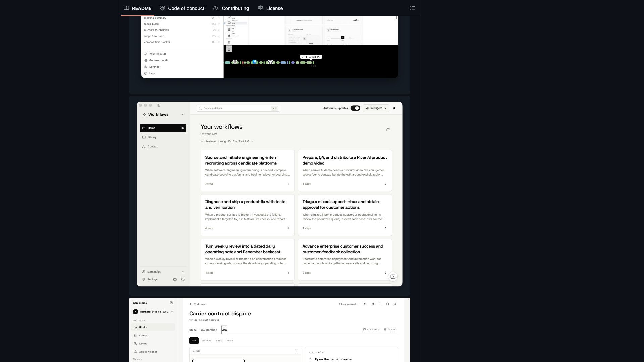This screenshot has height=362, width=644.
Task: Collapse the screenpipe sidebar in the bottom app
Action: [171, 303]
